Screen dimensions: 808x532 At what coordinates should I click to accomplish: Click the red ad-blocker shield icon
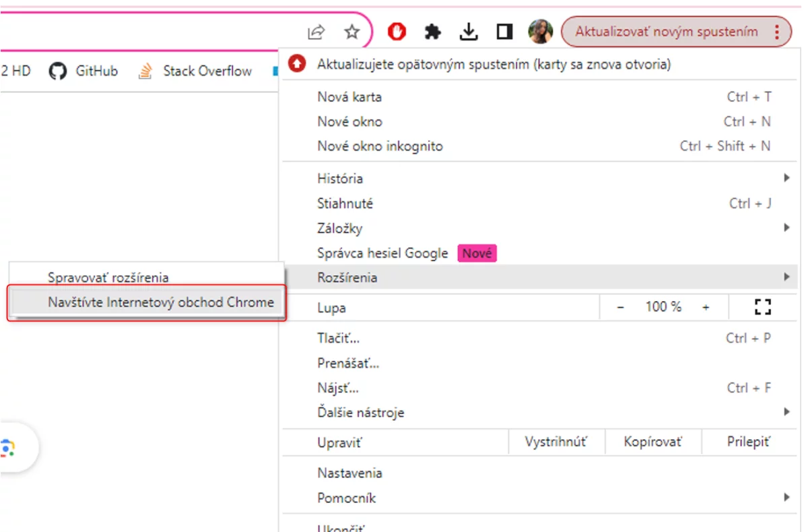(x=397, y=31)
